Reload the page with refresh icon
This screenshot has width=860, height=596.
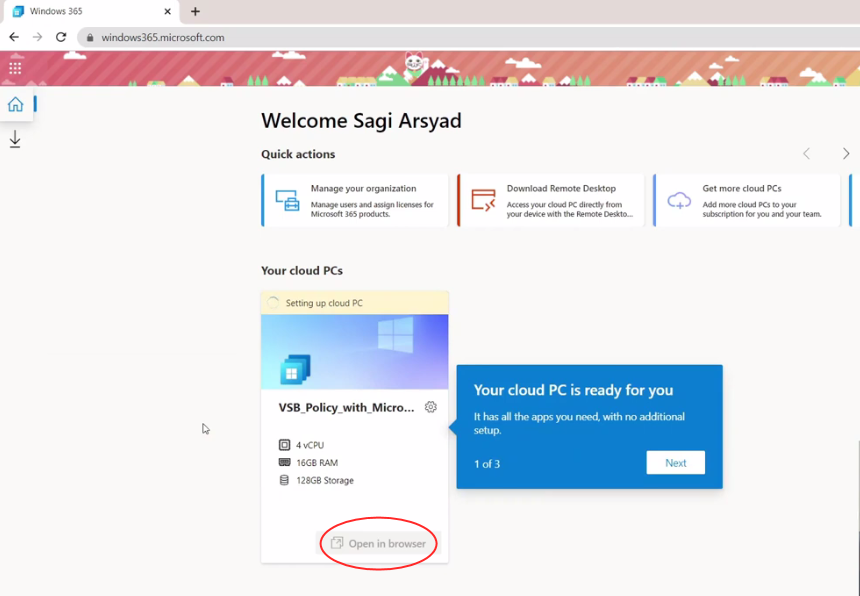click(61, 37)
